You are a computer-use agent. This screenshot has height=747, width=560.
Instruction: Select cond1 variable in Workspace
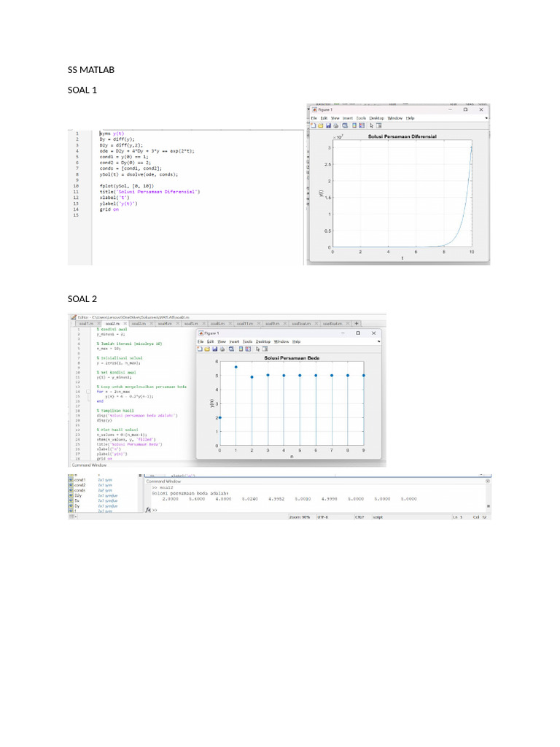(79, 480)
